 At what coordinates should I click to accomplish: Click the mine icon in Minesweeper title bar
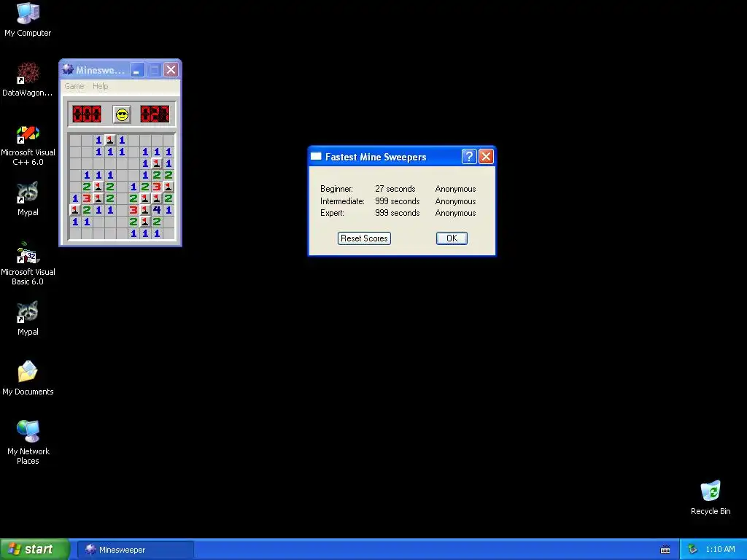[x=68, y=69]
